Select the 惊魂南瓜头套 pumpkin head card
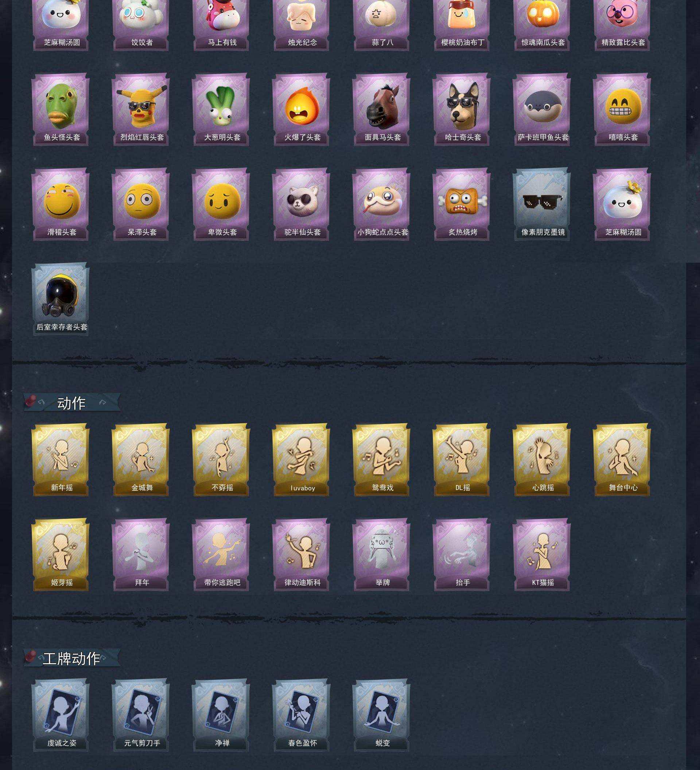 542,23
